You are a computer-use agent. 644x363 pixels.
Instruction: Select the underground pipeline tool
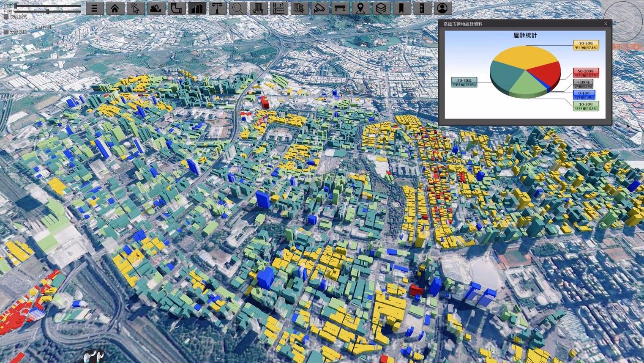click(x=176, y=8)
